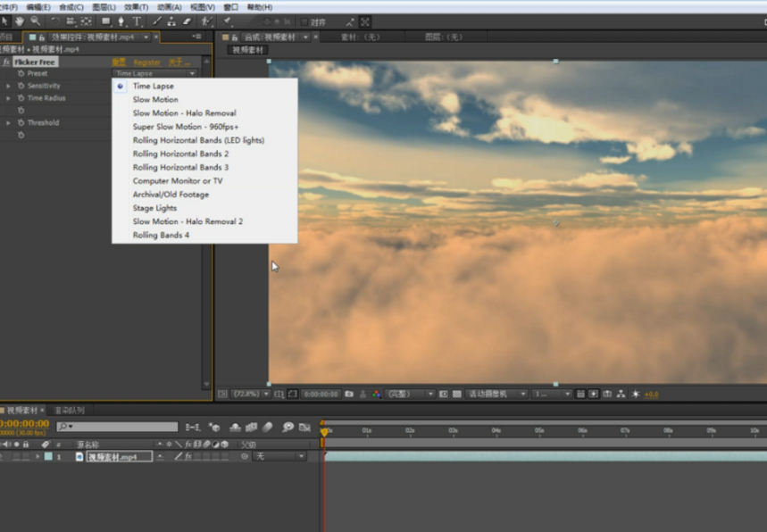Enable the snapping checkbox in toolbar
The image size is (767, 532).
304,21
